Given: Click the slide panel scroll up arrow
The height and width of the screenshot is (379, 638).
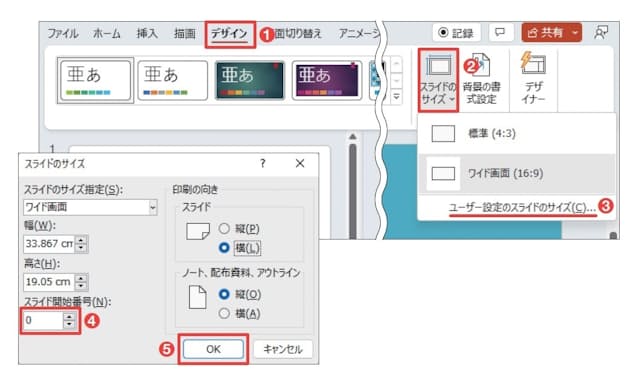Looking at the screenshot, I should point(353,136).
